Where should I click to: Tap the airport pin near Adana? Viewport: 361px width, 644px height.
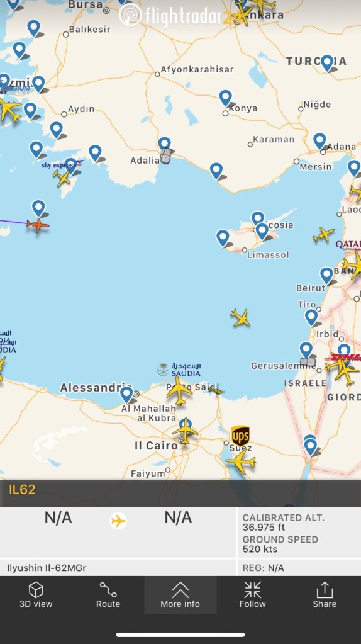pos(319,141)
